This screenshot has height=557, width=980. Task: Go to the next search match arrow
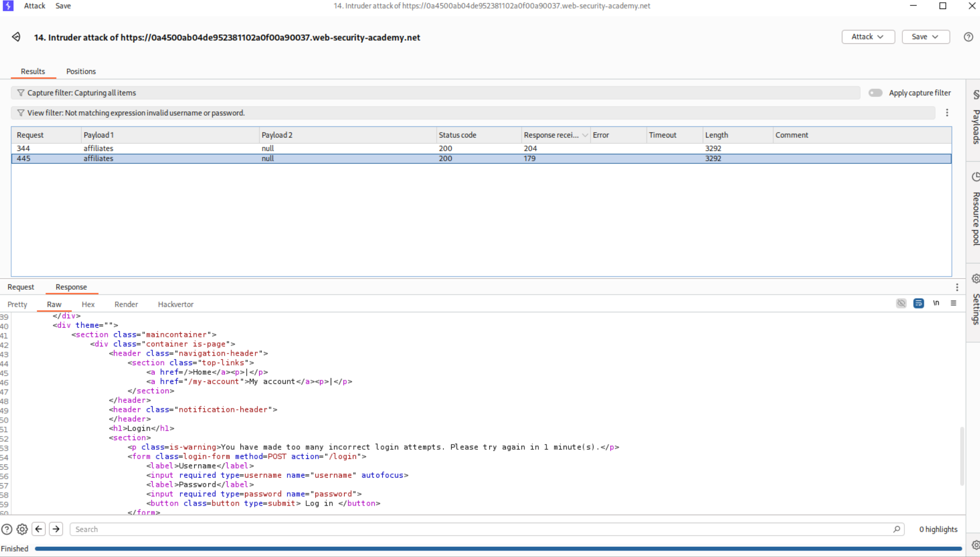click(x=56, y=529)
